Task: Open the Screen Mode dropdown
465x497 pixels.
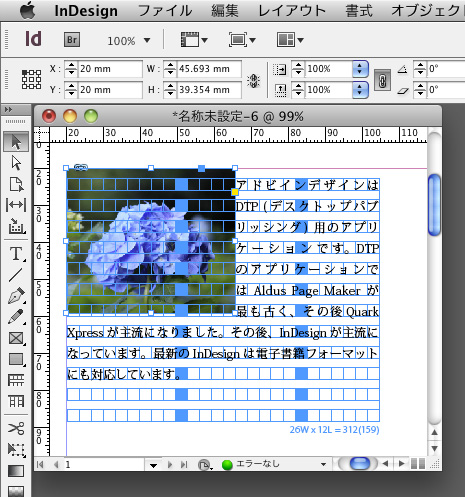Action: (242, 40)
